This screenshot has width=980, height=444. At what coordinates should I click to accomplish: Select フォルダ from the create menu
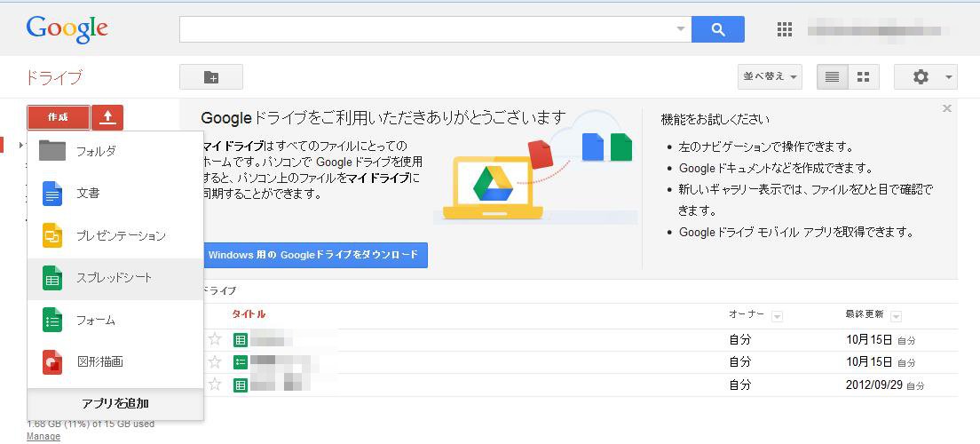click(x=115, y=151)
